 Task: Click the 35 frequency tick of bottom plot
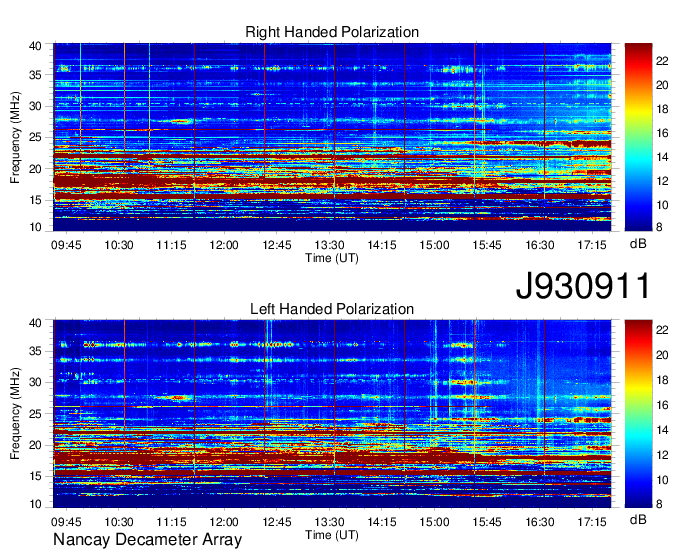click(x=36, y=351)
